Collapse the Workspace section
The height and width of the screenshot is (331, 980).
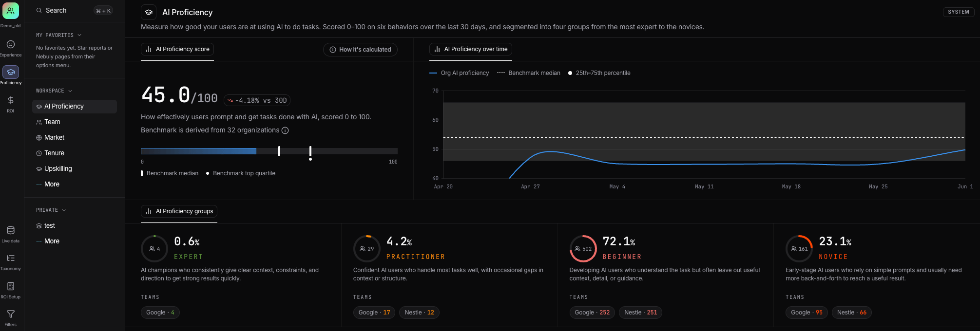(54, 91)
